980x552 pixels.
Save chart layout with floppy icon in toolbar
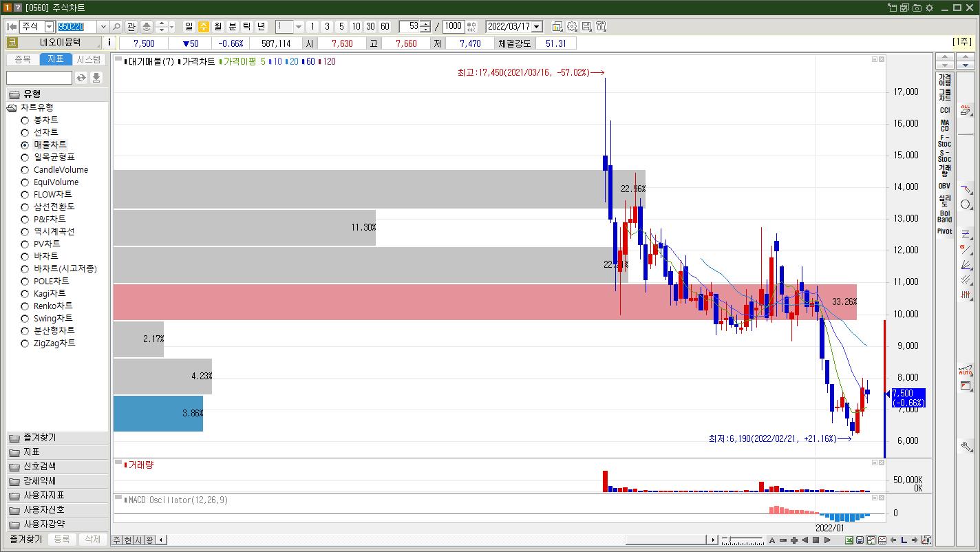click(x=586, y=27)
